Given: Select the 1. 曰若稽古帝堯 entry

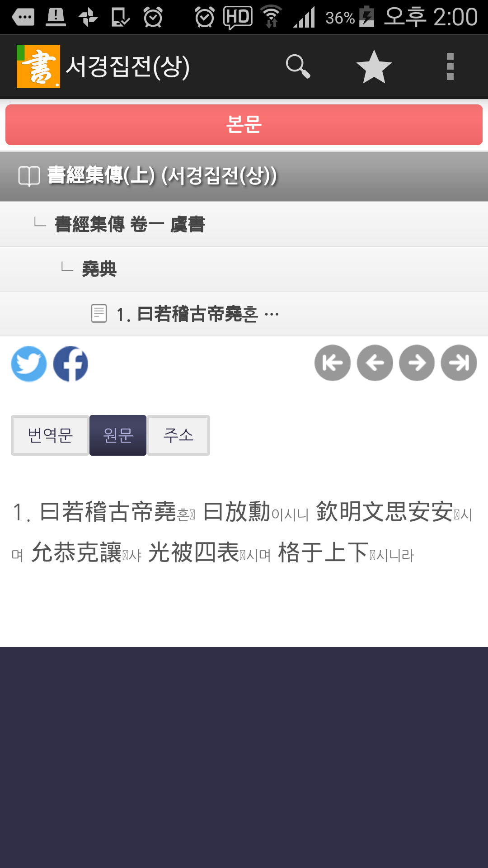Looking at the screenshot, I should 244,314.
